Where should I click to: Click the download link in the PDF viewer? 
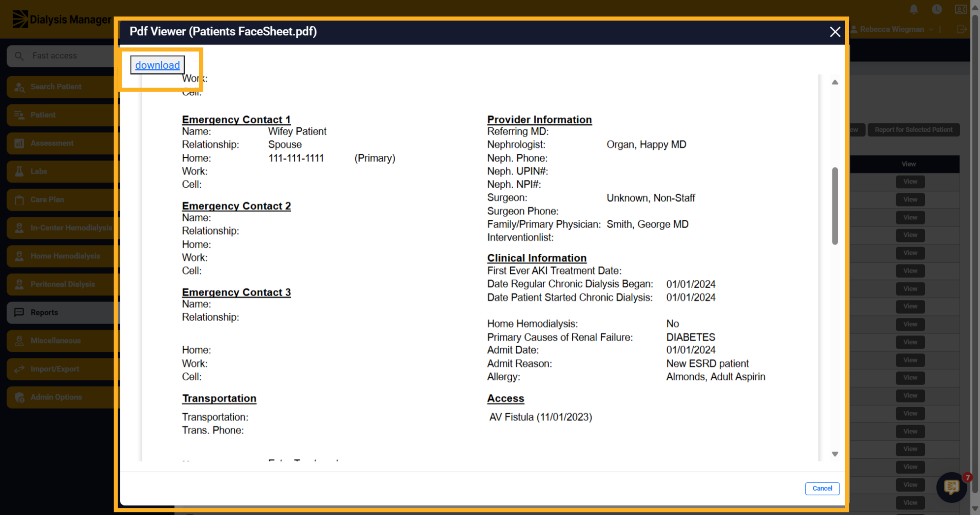pos(157,65)
